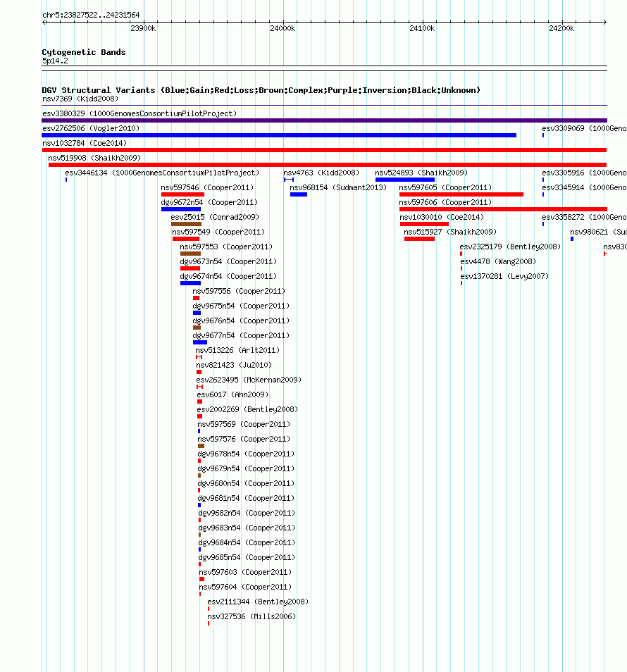Click the purple inversion bar under esv3380329
The width and height of the screenshot is (627, 672).
point(325,120)
